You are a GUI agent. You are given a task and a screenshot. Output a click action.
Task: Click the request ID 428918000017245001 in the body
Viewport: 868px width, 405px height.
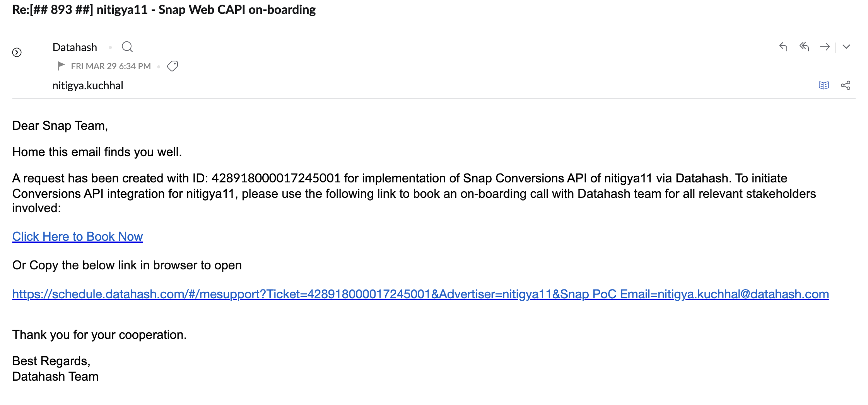pos(276,178)
